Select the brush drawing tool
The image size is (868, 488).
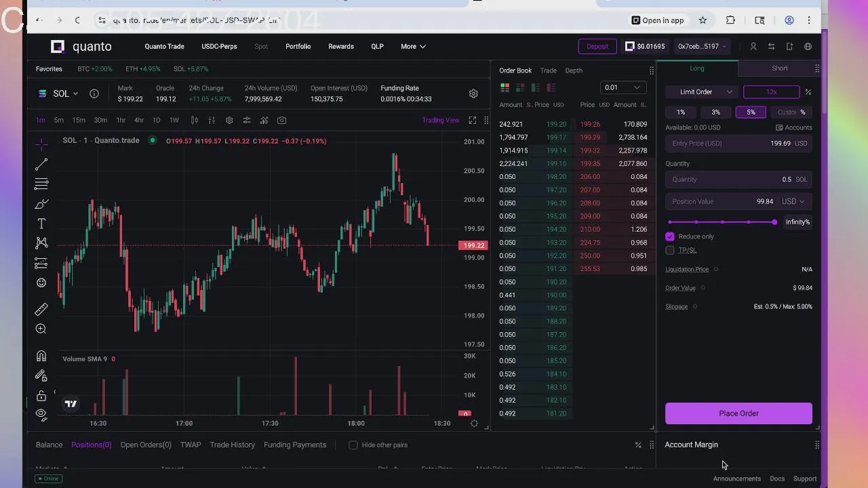click(x=41, y=204)
